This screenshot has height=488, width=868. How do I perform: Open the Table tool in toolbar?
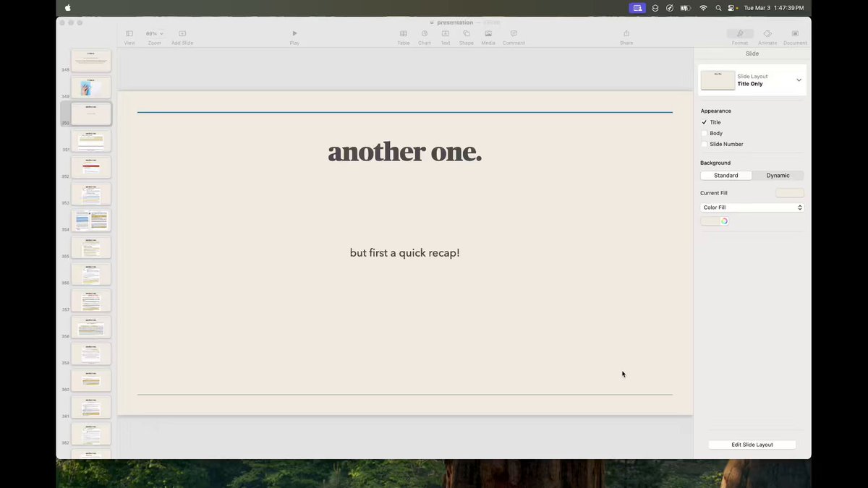click(x=403, y=33)
